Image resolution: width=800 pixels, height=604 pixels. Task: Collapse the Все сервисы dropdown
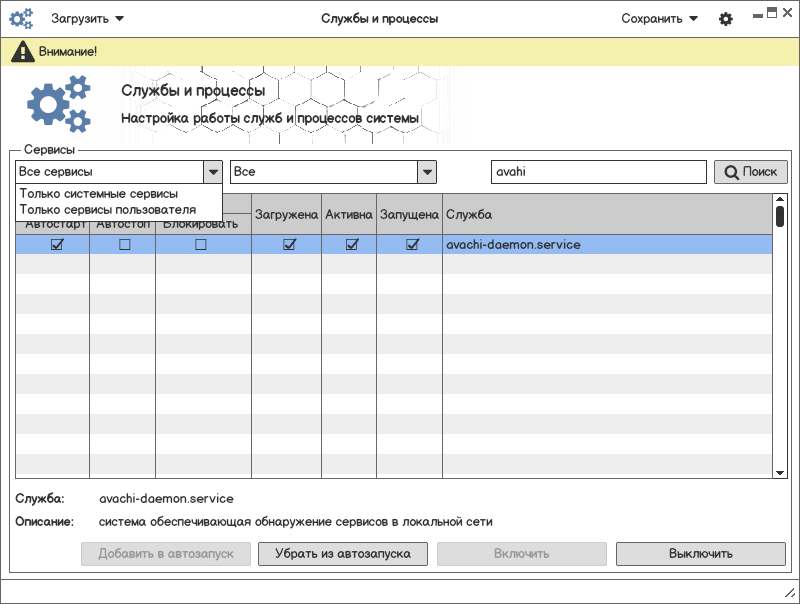pyautogui.click(x=212, y=172)
